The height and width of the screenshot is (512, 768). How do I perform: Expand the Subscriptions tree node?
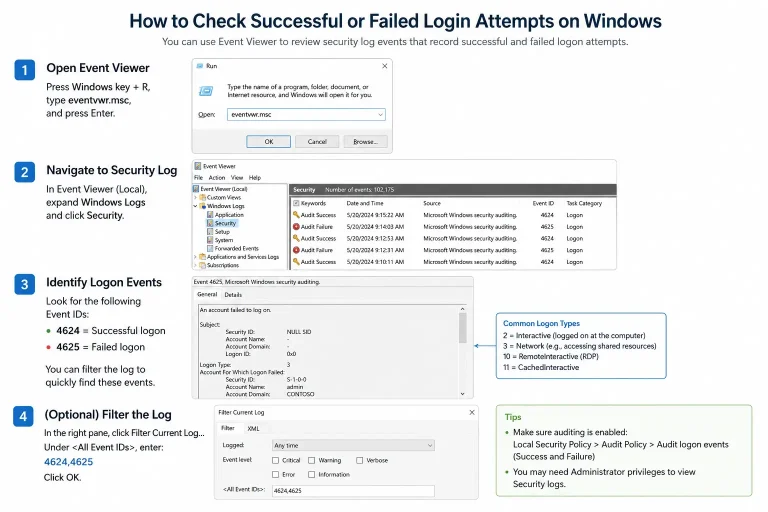click(195, 265)
